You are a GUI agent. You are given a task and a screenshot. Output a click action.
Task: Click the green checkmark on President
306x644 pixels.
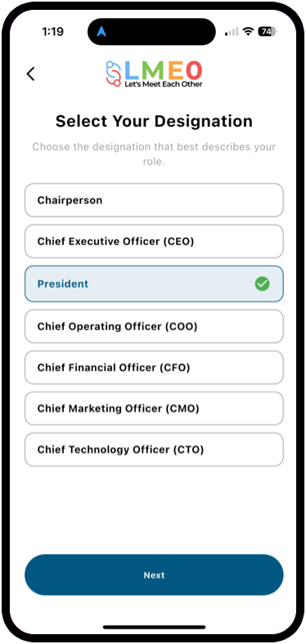(262, 284)
